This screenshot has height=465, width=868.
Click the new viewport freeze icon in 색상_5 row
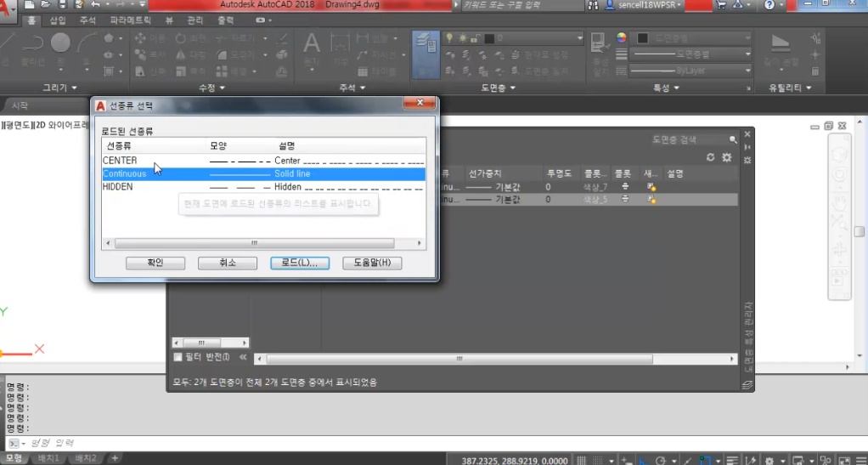point(651,200)
